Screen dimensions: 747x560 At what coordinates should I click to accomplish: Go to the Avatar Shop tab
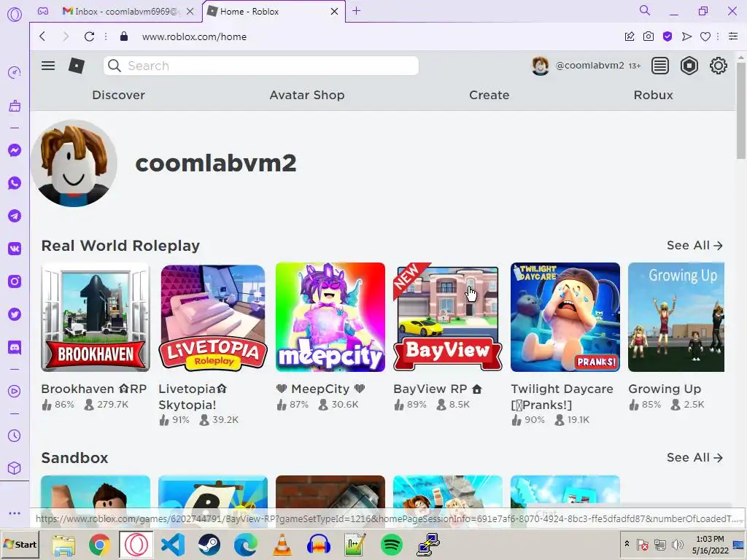(307, 95)
